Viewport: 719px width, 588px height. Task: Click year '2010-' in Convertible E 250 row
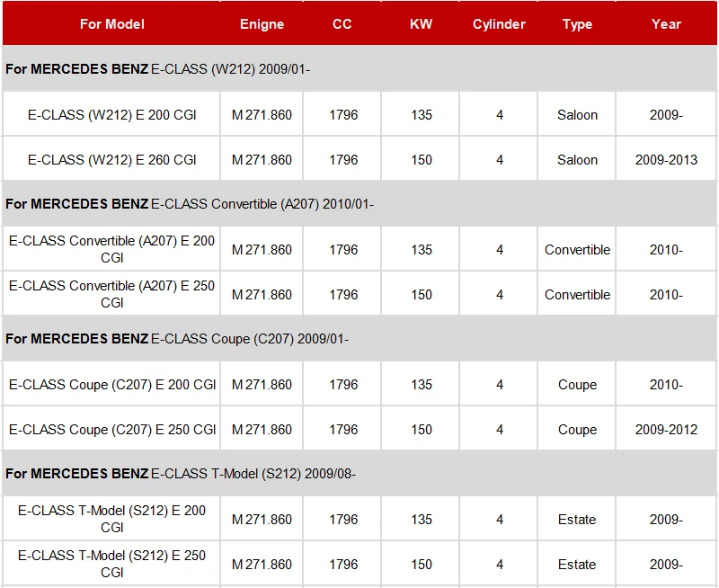666,295
